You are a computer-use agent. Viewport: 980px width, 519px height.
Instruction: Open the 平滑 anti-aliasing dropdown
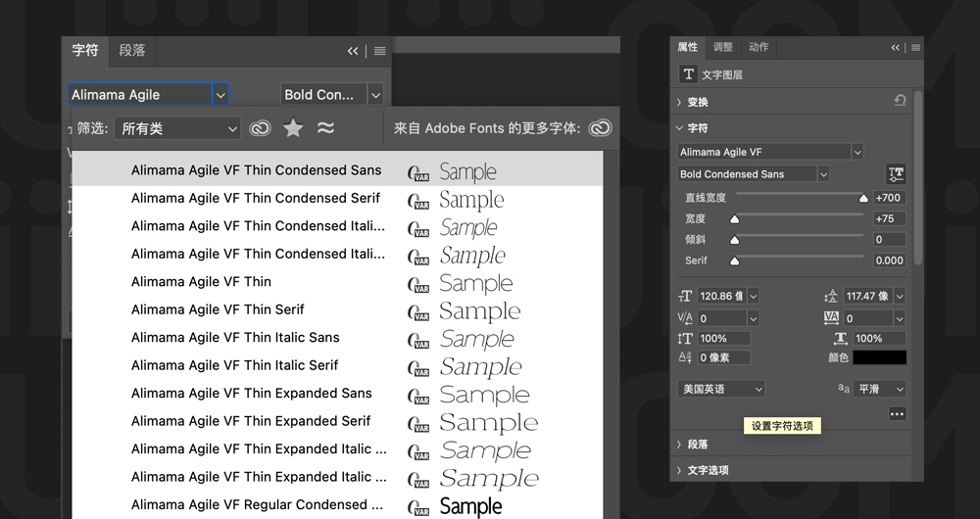(x=879, y=389)
